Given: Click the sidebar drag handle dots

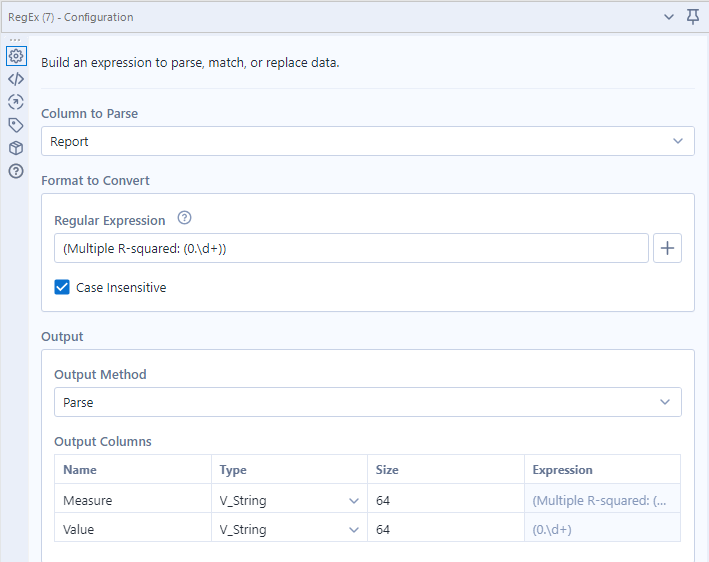Looking at the screenshot, I should point(15,40).
